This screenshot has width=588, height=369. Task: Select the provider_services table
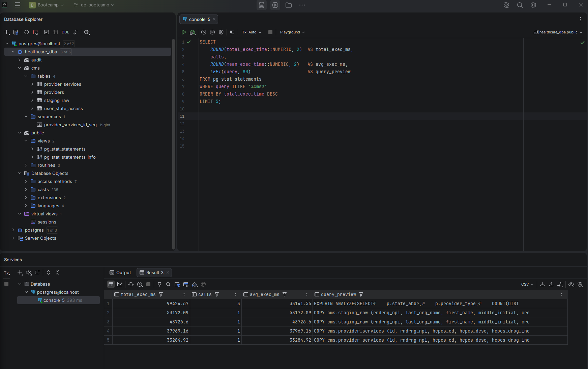(x=62, y=84)
